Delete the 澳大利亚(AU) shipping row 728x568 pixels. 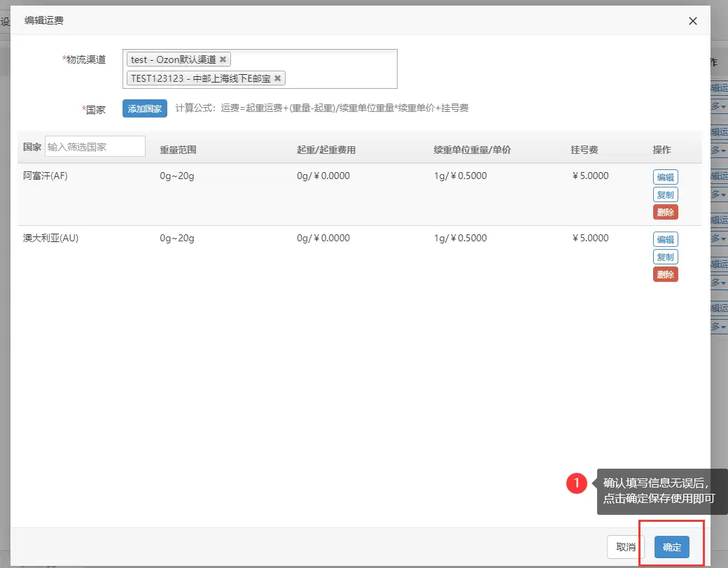tap(665, 275)
